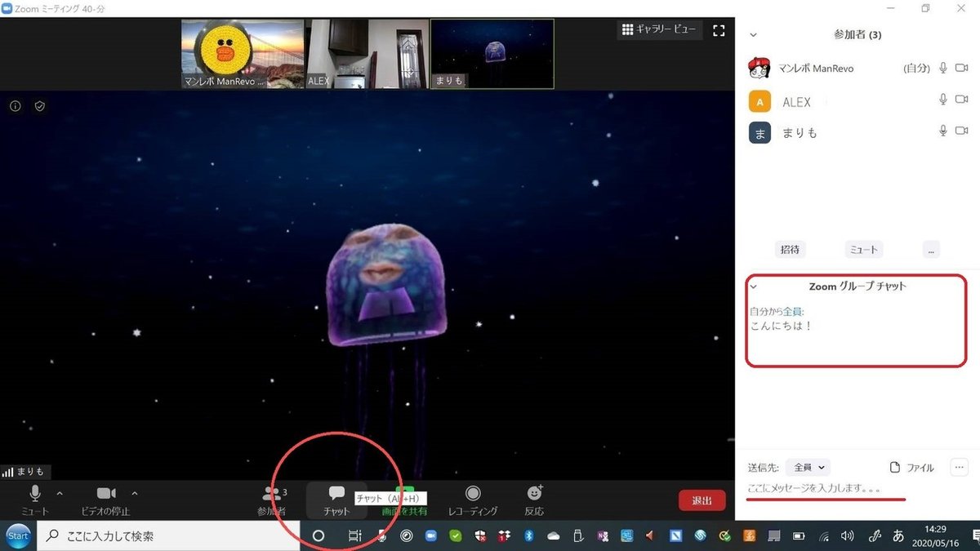
Task: Select the まりも participant avatar
Action: tap(759, 132)
